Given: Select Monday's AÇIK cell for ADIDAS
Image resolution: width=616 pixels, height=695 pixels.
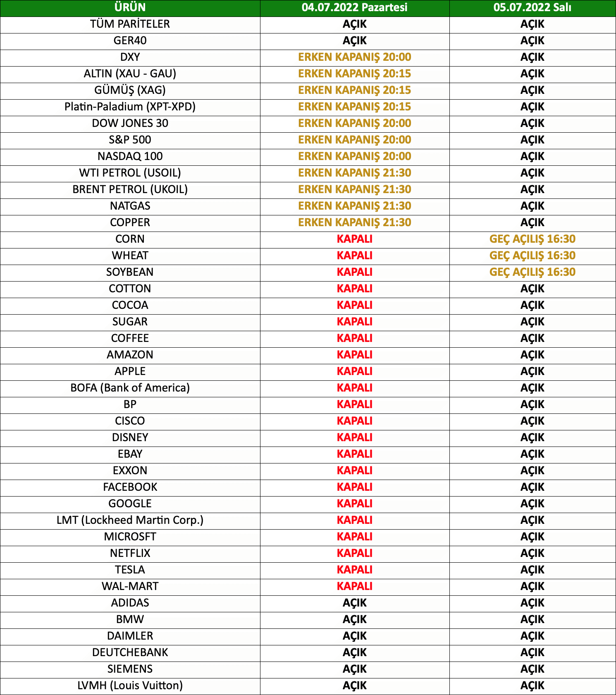Looking at the screenshot, I should [x=354, y=603].
